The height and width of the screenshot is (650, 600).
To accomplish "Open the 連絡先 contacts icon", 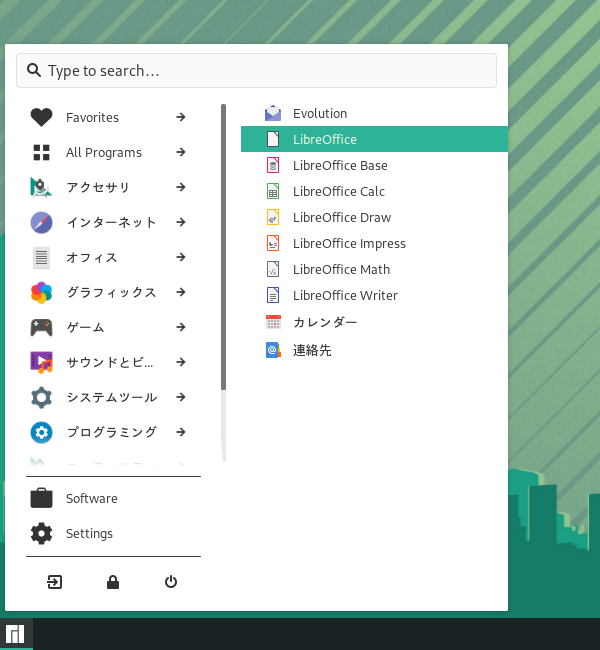I will pyautogui.click(x=273, y=350).
